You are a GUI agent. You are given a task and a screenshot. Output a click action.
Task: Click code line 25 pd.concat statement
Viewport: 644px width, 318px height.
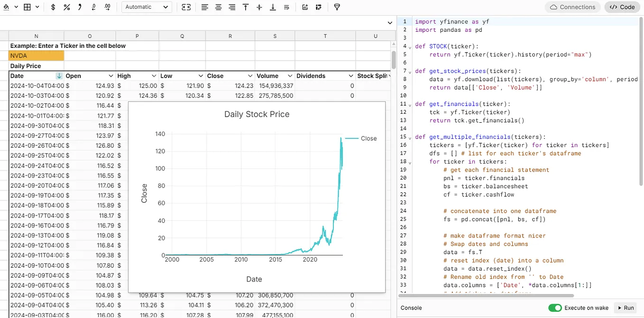pyautogui.click(x=495, y=219)
